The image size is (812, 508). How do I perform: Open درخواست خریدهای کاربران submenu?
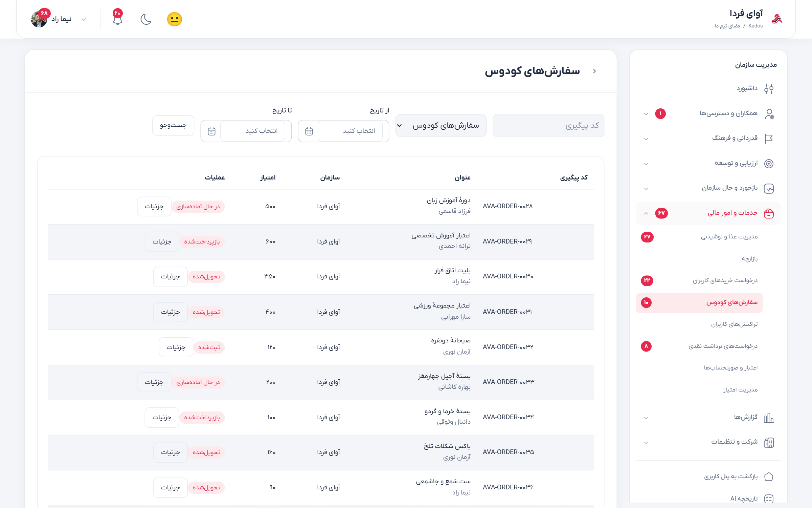click(699, 280)
